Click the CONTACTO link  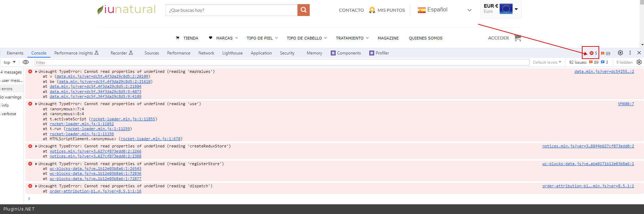(351, 10)
